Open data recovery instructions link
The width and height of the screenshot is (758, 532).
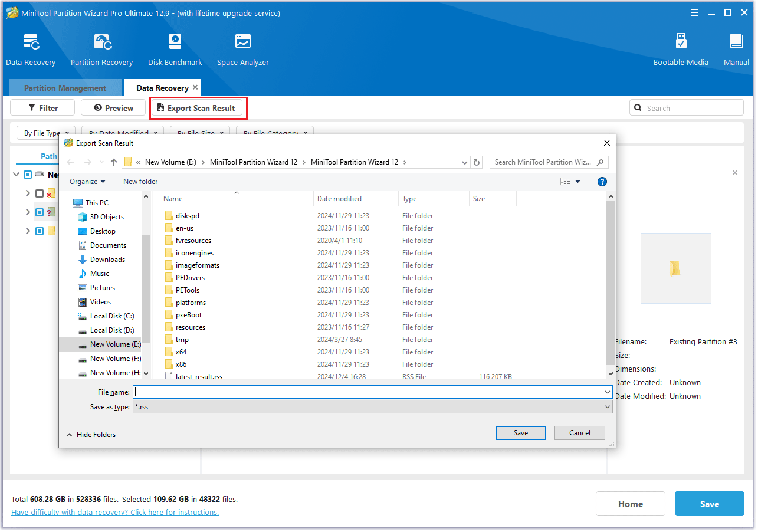tap(115, 513)
